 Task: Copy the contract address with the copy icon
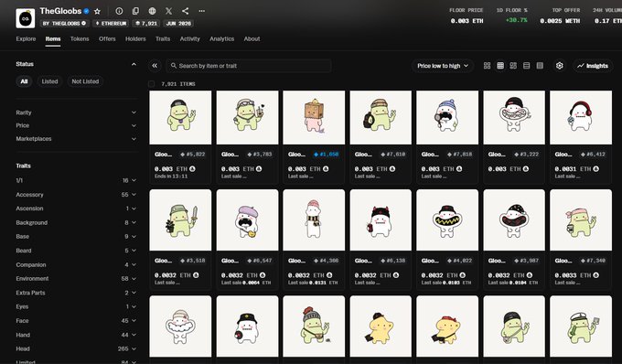pyautogui.click(x=135, y=11)
